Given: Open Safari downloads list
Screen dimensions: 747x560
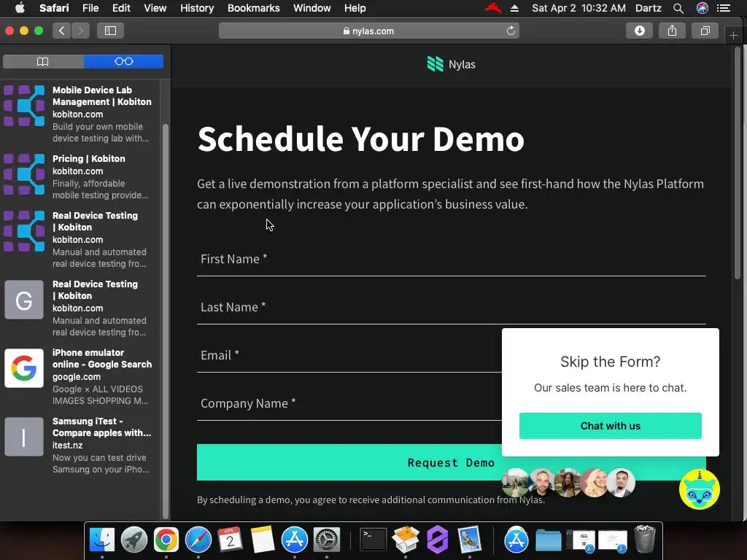Looking at the screenshot, I should tap(639, 31).
